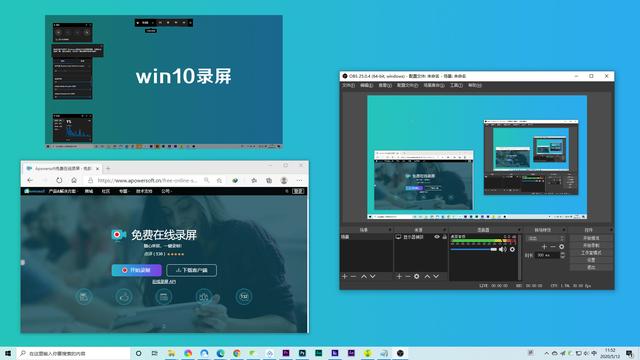Open the last OBS menu bar item
This screenshot has height=360, width=640.
[x=475, y=85]
